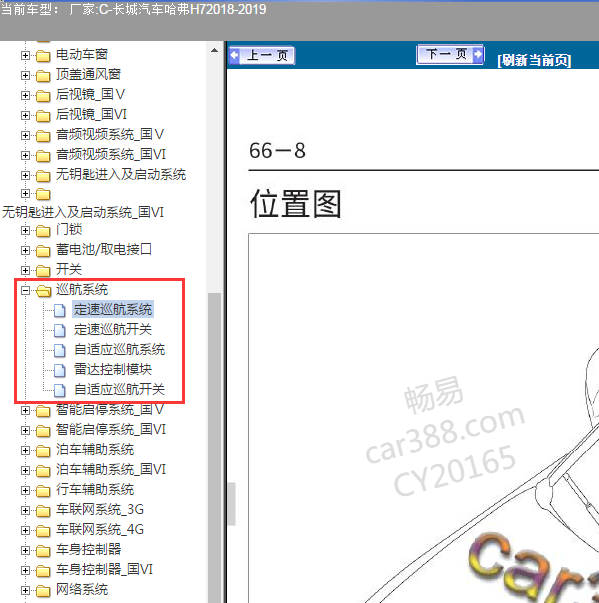Screen dimensions: 599x603
Task: Click the 刷新当前页 refresh link
Action: 534,60
